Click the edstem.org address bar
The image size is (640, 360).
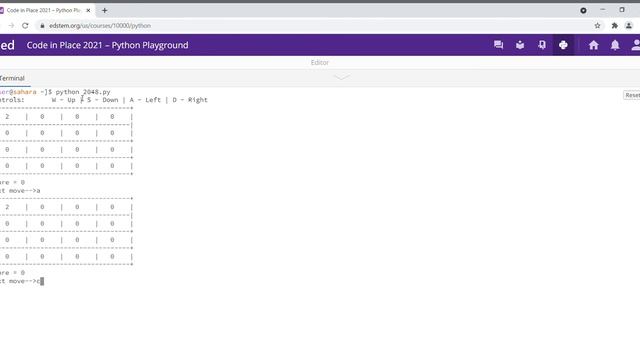(314, 26)
